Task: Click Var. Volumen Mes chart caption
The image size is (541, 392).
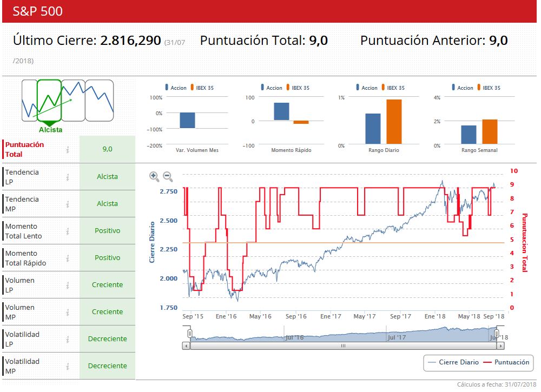Action: (197, 150)
